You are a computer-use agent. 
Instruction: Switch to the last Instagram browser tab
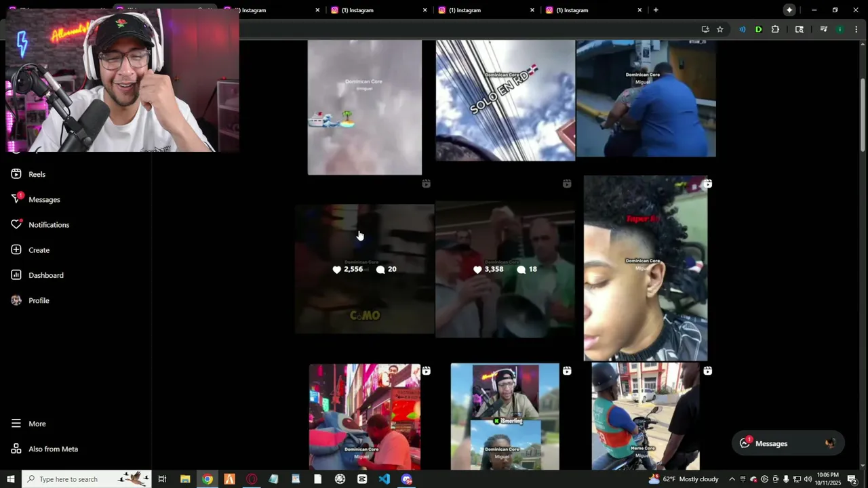(593, 10)
